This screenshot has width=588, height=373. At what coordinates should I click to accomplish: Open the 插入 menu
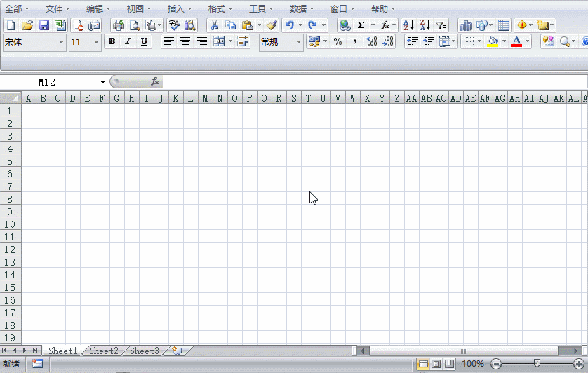(179, 8)
